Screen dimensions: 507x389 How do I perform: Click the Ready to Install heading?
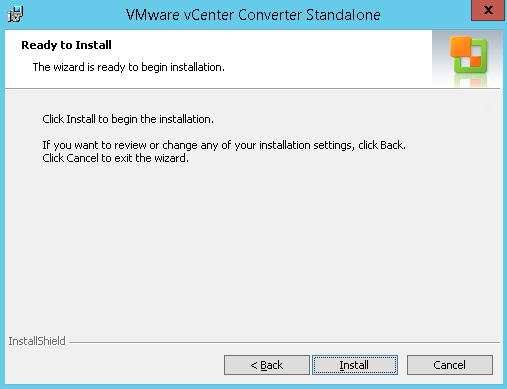(x=66, y=45)
